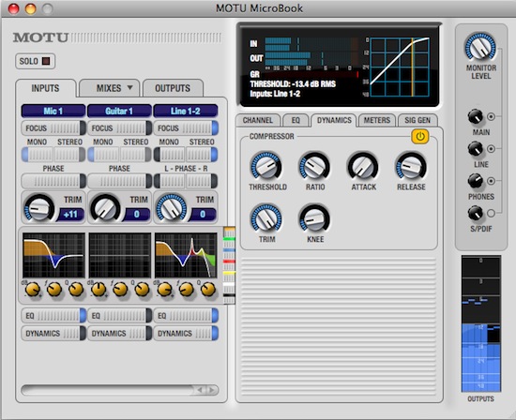Click the Line 1-2 EQ dB knob
The height and width of the screenshot is (420, 516).
[x=164, y=290]
